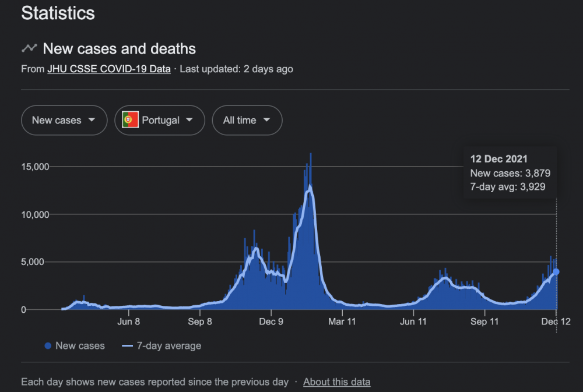This screenshot has width=583, height=392.
Task: Click the Portugal flag icon
Action: [x=130, y=121]
